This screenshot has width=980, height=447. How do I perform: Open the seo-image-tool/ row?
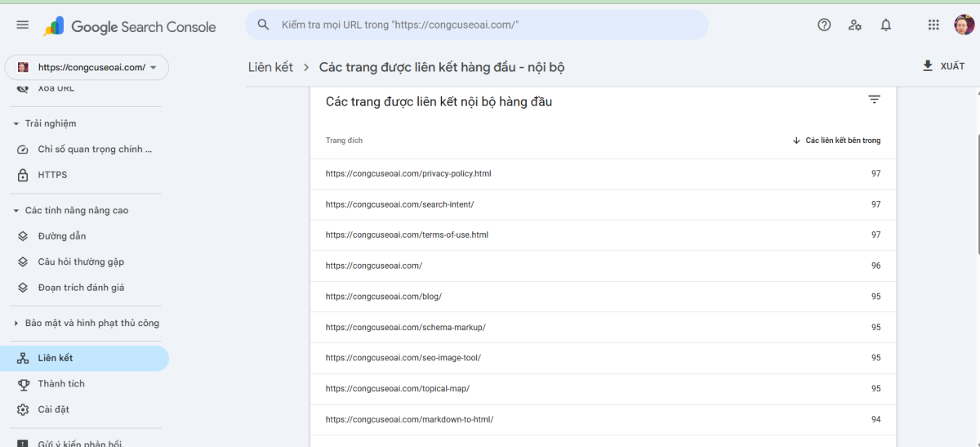603,358
